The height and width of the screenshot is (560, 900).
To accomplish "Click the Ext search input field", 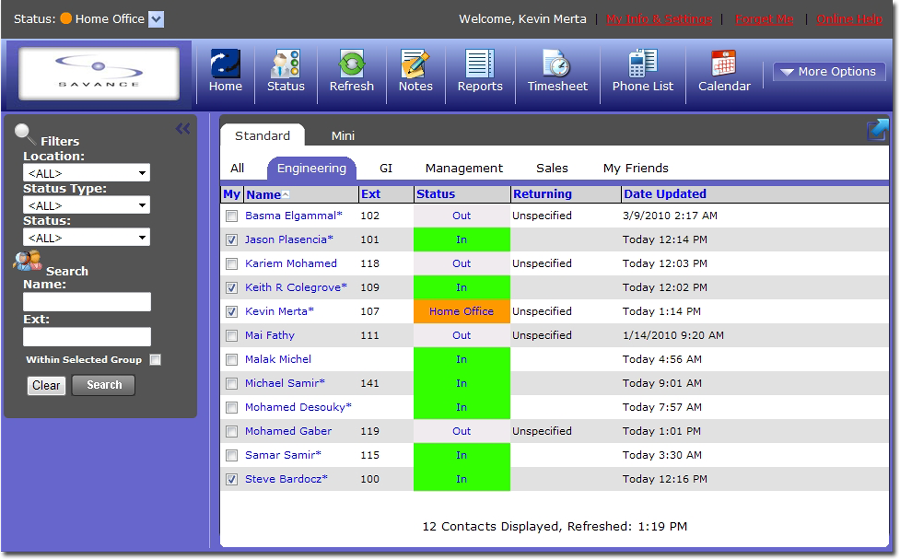I will click(x=87, y=337).
